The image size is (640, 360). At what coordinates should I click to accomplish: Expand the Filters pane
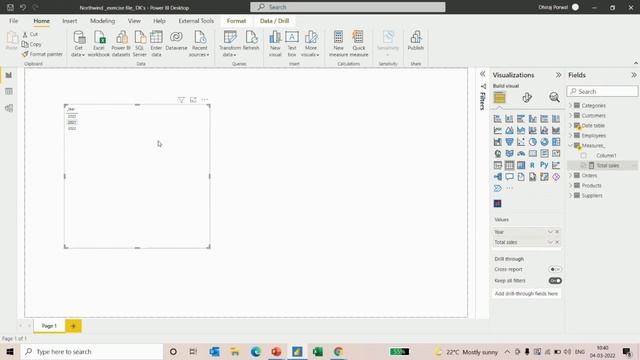[x=482, y=74]
